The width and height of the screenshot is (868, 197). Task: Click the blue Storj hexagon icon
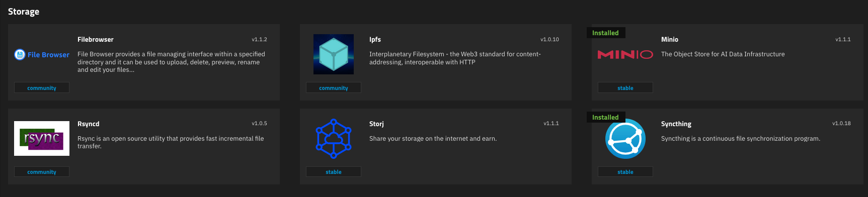pyautogui.click(x=334, y=138)
